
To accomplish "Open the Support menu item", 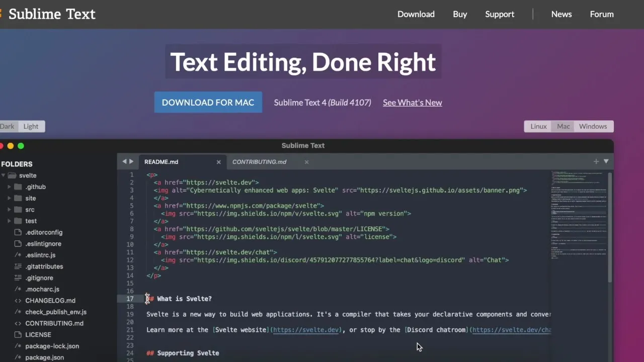I will [x=500, y=14].
